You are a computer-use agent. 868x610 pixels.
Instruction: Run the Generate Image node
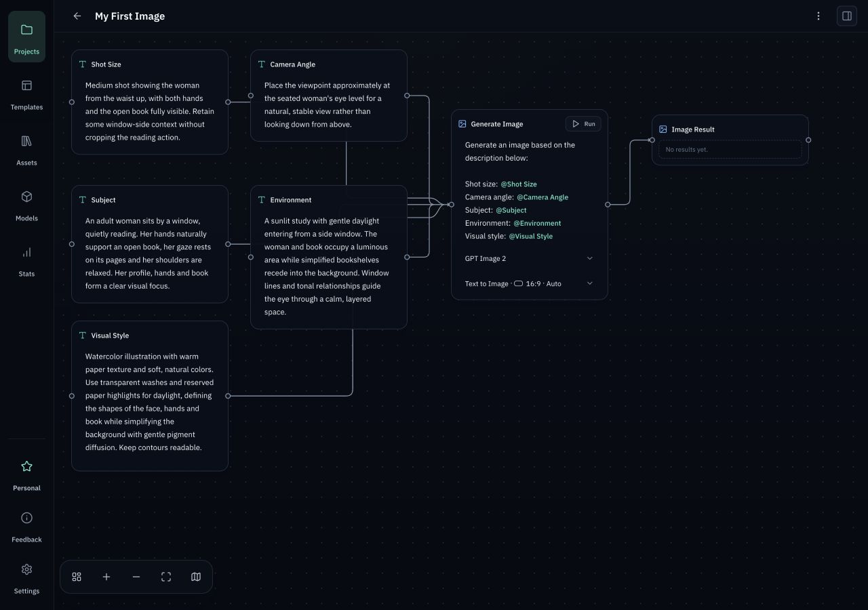pyautogui.click(x=583, y=124)
